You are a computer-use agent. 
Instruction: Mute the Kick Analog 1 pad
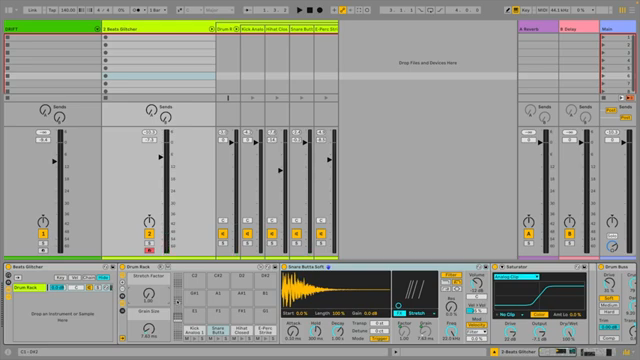[187, 338]
